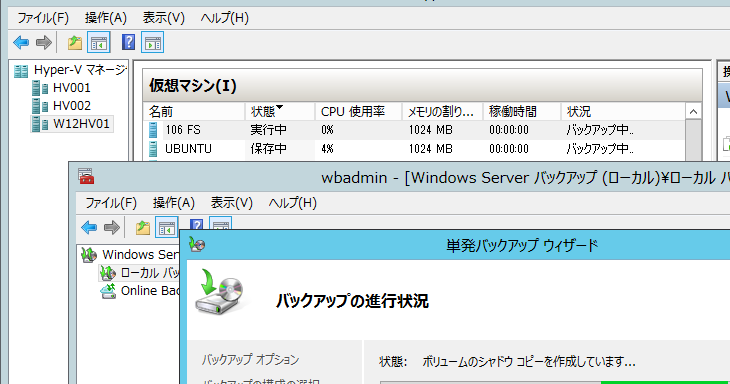
Task: Toggle console tree icon in wbadmin toolbar
Action: click(167, 228)
